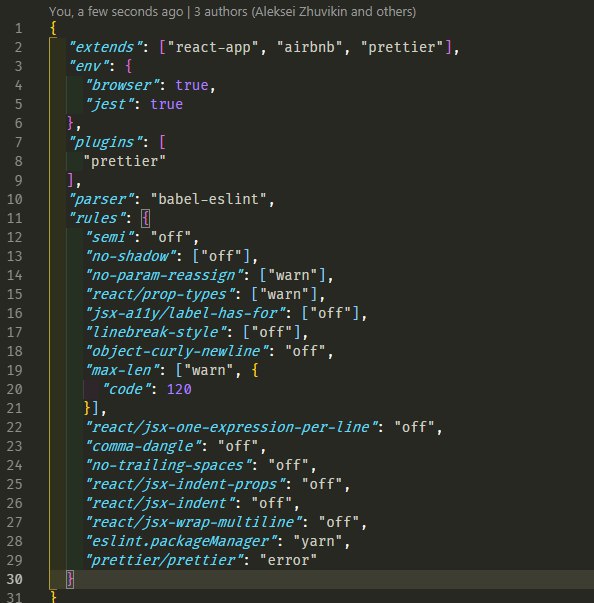Viewport: 594px width, 603px height.
Task: Click the highlighted opening brace after "rules"
Action: pos(145,218)
